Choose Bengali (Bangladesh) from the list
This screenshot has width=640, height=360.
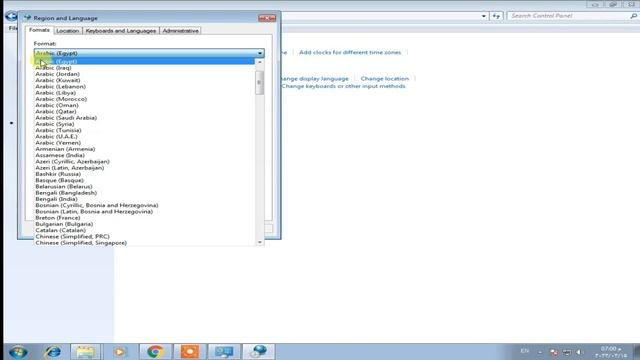tap(144, 193)
